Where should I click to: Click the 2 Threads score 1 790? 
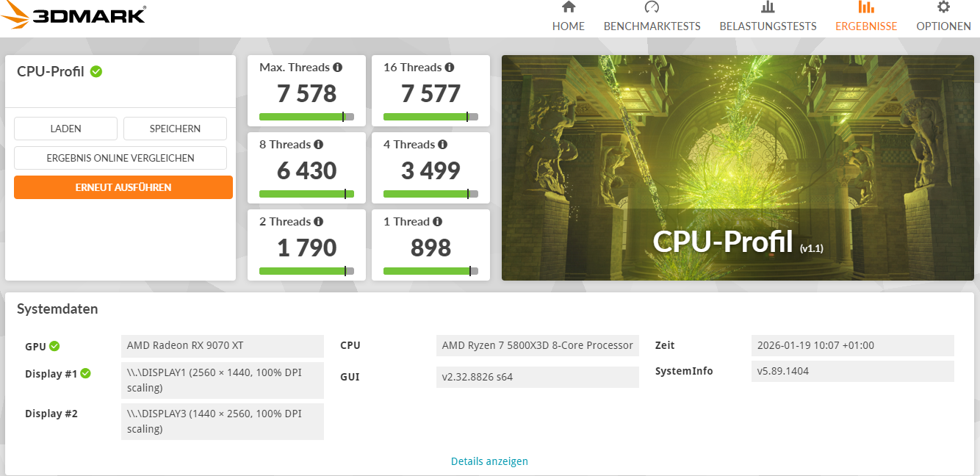point(306,248)
